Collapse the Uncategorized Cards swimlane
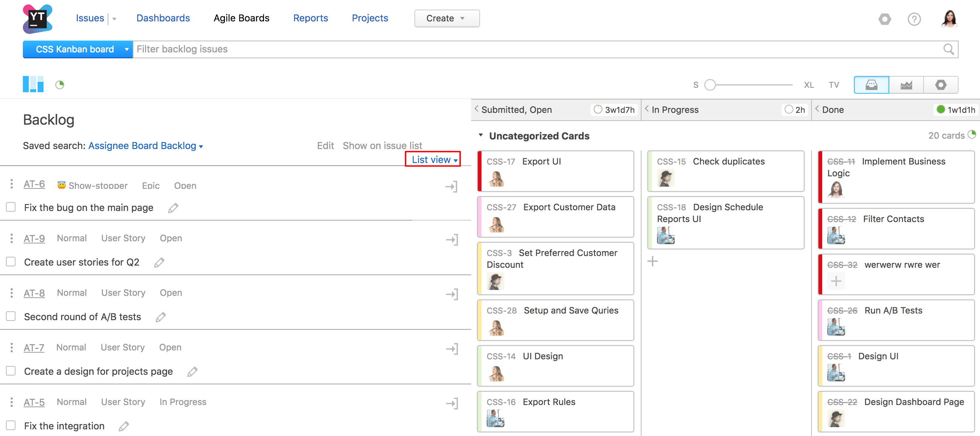 click(x=481, y=135)
